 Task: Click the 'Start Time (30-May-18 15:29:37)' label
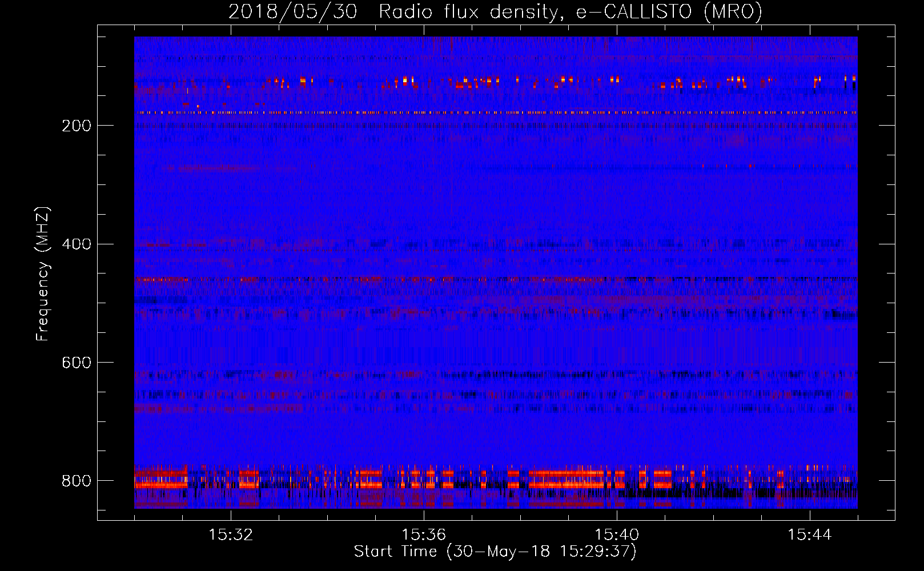(x=495, y=552)
